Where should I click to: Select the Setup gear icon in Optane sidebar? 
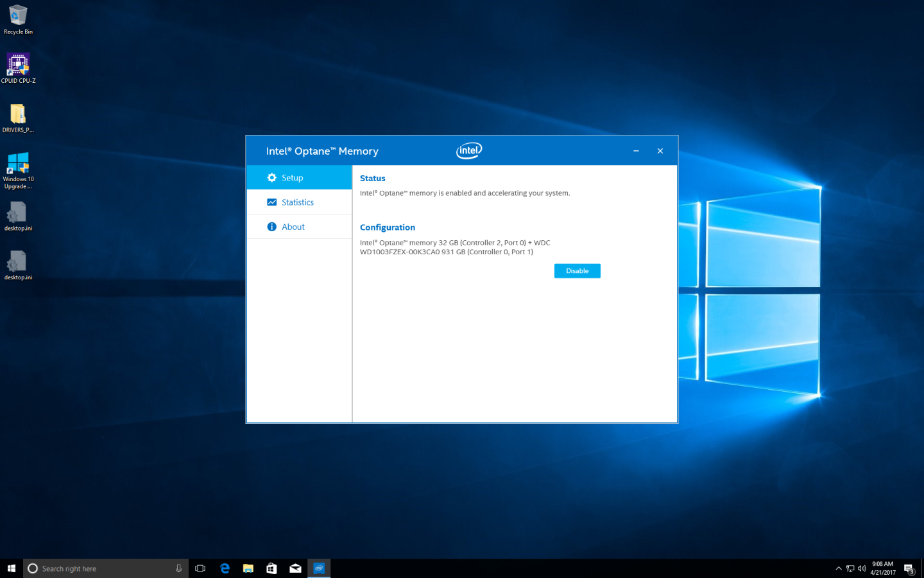[272, 177]
